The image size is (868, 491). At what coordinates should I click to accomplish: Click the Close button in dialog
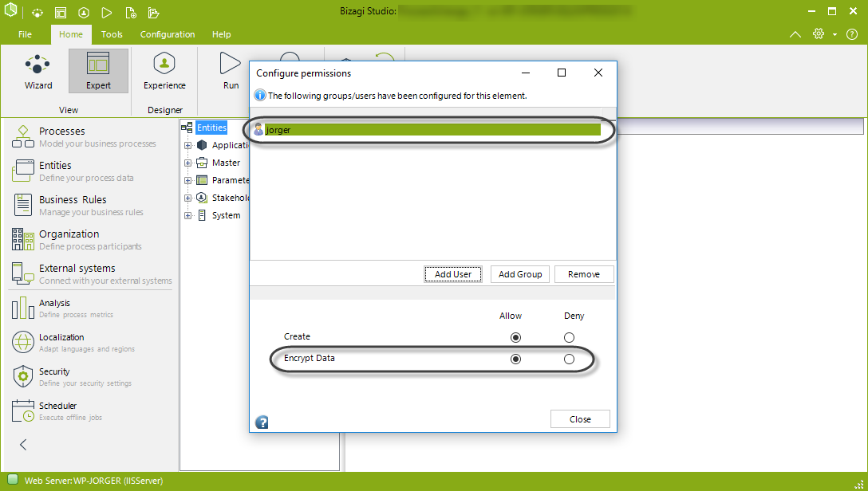point(580,419)
